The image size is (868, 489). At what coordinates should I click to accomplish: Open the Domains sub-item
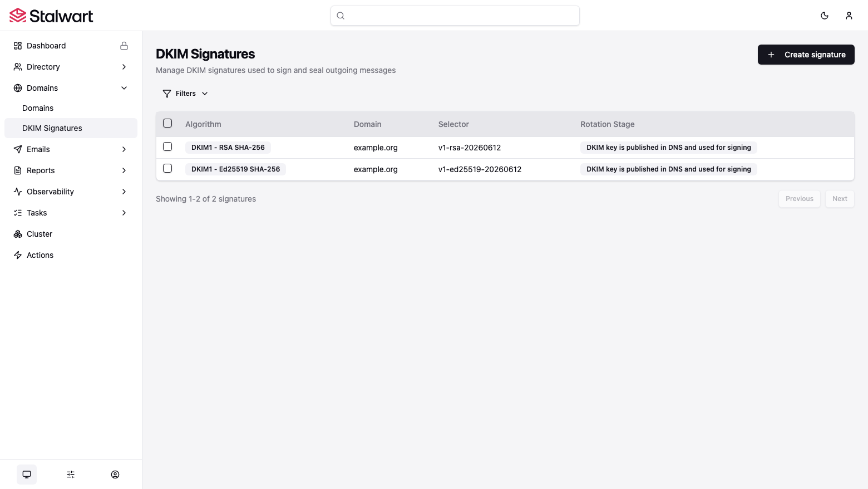(71, 108)
